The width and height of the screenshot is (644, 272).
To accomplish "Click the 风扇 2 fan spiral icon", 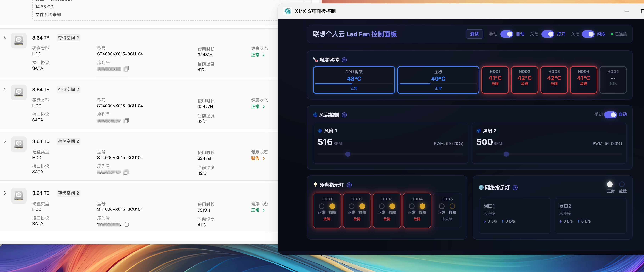I will tap(479, 131).
